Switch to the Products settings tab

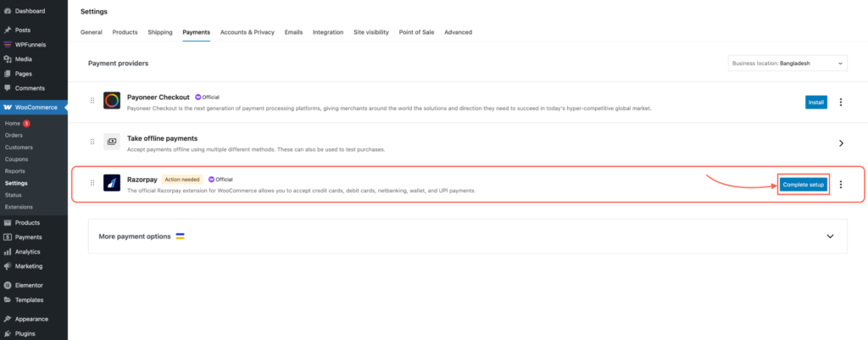[x=125, y=32]
